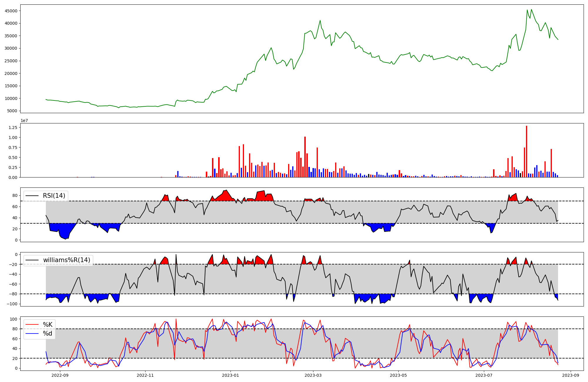This screenshot has width=588, height=382.
Task: Click the 2023-09 x-axis date label
Action: (x=571, y=375)
